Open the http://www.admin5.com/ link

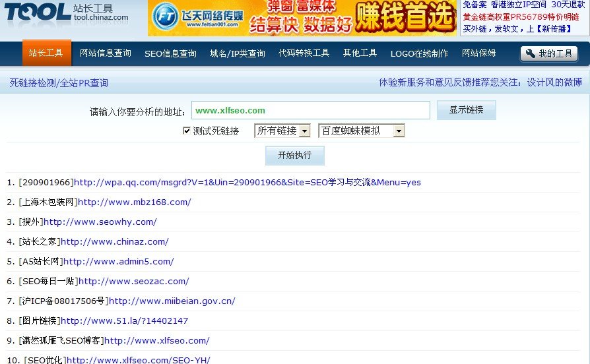[119, 261]
